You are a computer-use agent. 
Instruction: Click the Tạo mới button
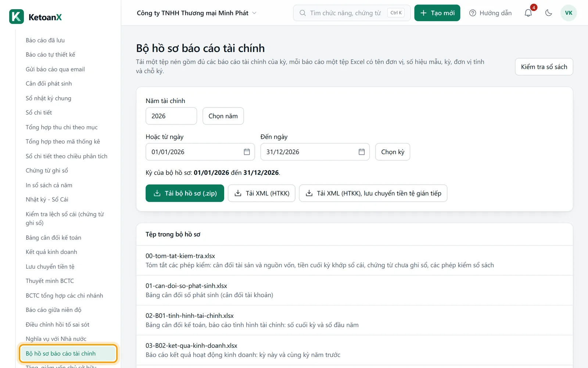coord(437,13)
